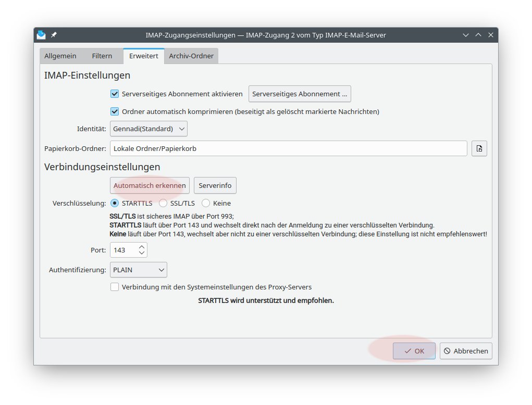Open the Filtern tab

(102, 56)
